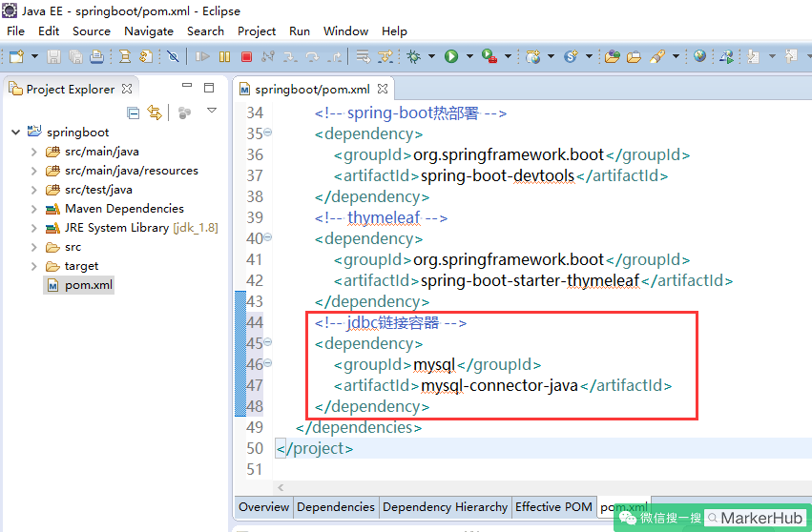Image resolution: width=812 pixels, height=532 pixels.
Task: Toggle Link with Editor in Project Explorer
Action: pos(155,113)
